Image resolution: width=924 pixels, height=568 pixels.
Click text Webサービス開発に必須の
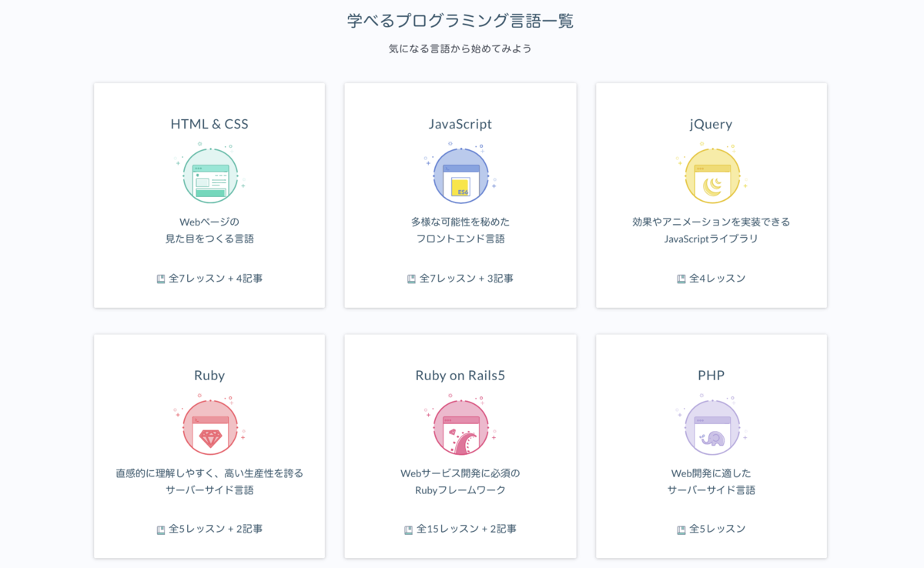460,473
